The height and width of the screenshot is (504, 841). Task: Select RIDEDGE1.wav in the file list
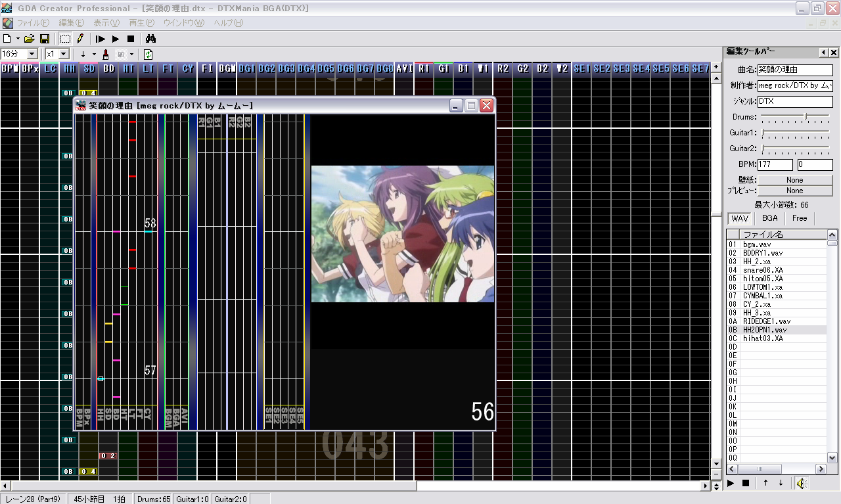[x=777, y=321]
